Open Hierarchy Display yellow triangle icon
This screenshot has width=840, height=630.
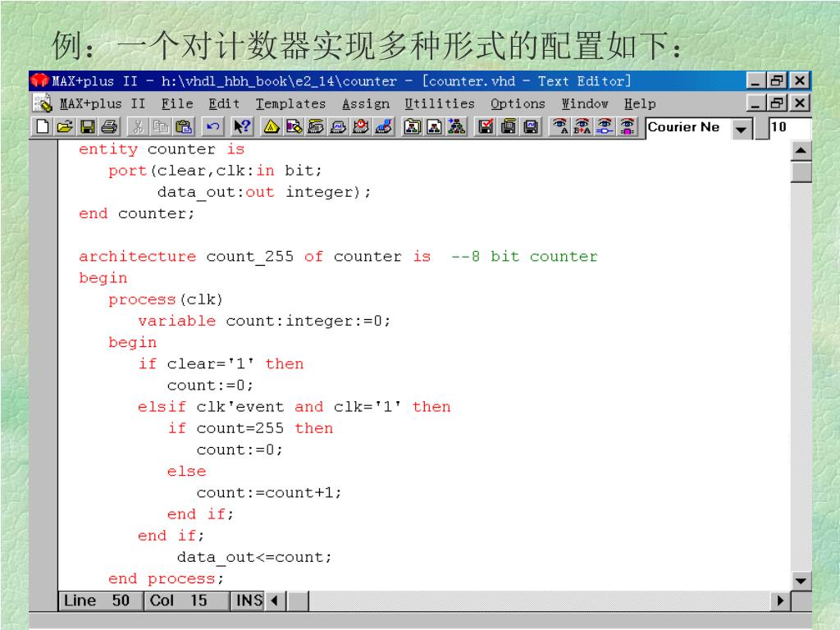pyautogui.click(x=271, y=127)
